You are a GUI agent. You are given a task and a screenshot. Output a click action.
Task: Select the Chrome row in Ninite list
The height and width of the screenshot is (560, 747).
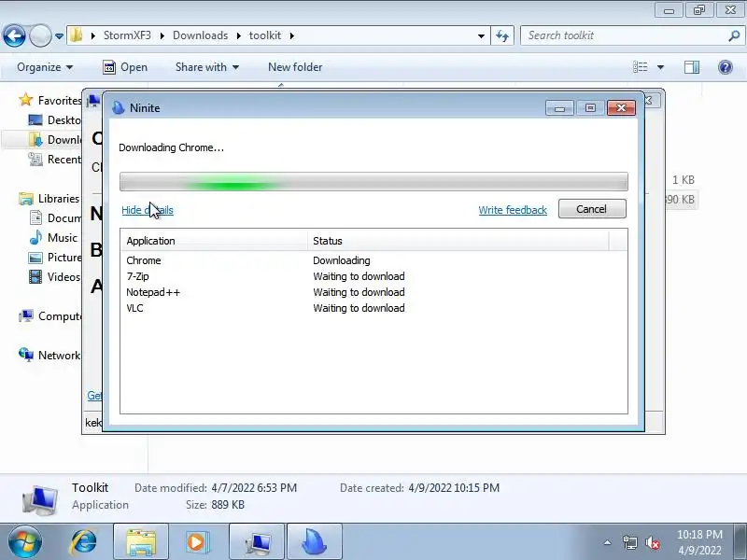373,260
